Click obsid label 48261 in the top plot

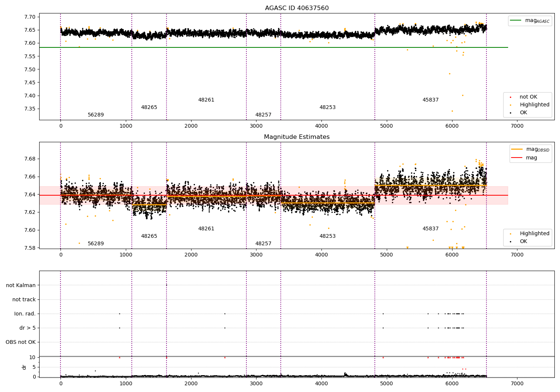pos(206,100)
